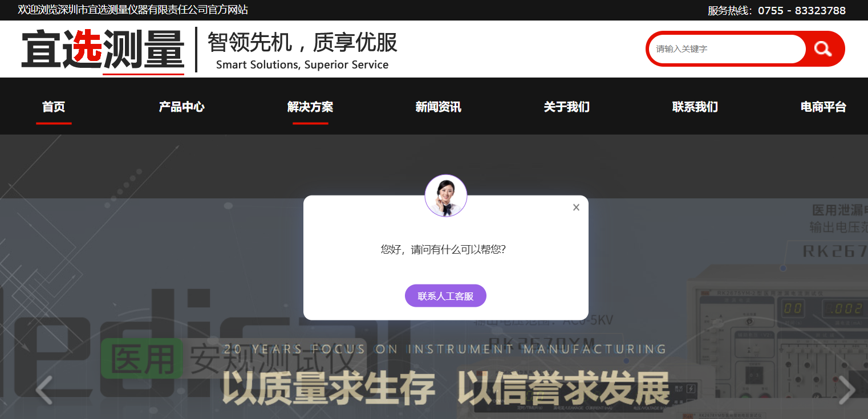Open the 关于我们 menu item
The height and width of the screenshot is (419, 868).
(566, 107)
